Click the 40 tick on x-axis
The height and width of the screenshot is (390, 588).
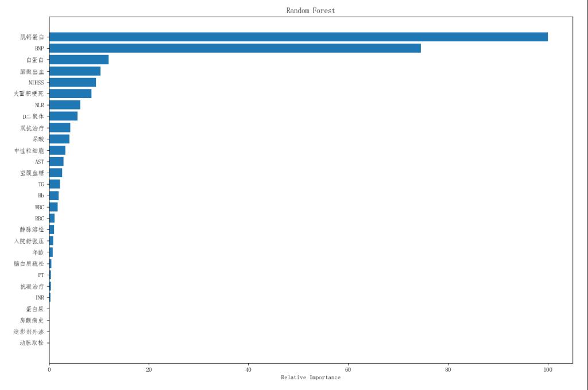[x=249, y=370]
